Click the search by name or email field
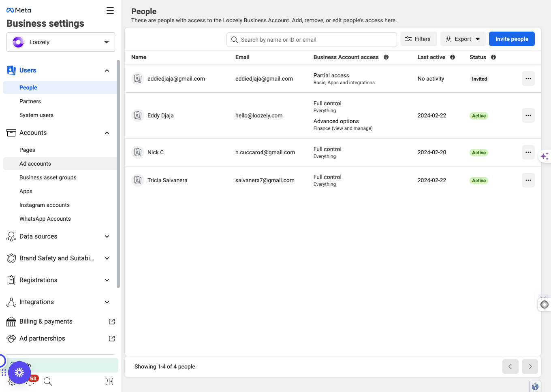This screenshot has height=392, width=551. 312,40
